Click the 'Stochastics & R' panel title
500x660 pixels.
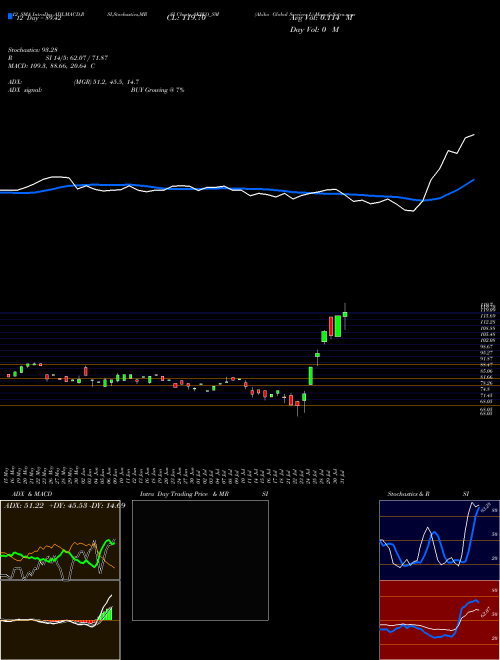point(408,494)
